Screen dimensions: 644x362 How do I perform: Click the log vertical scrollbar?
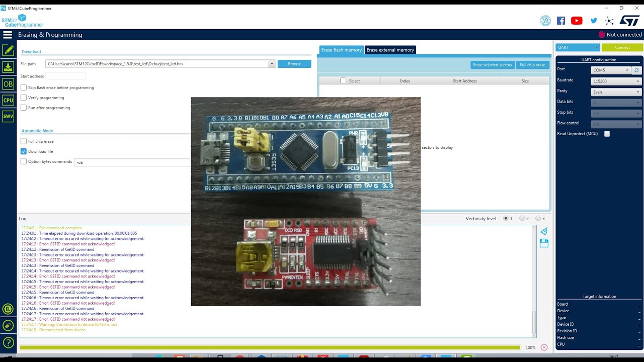coord(534,282)
